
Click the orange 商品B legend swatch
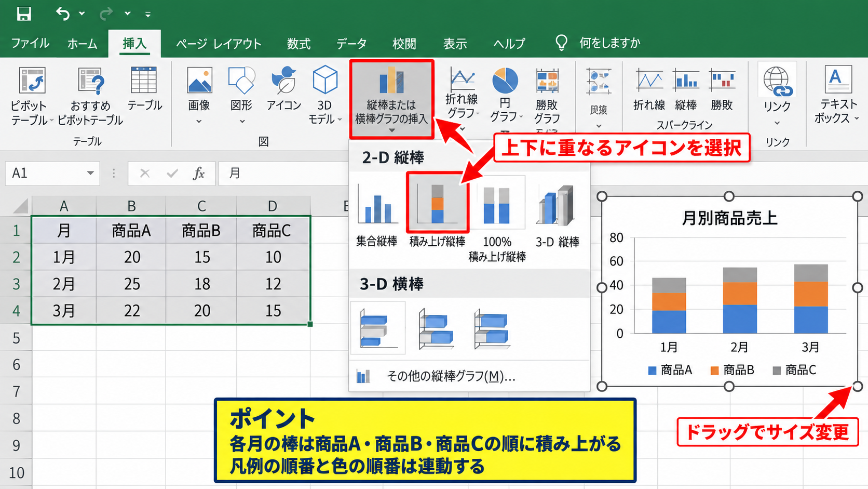point(715,371)
